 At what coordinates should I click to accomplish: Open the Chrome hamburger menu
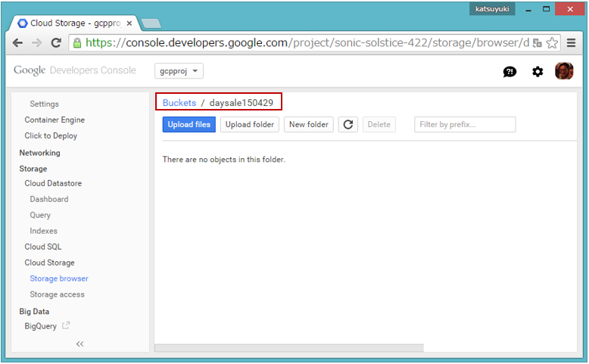tap(572, 43)
